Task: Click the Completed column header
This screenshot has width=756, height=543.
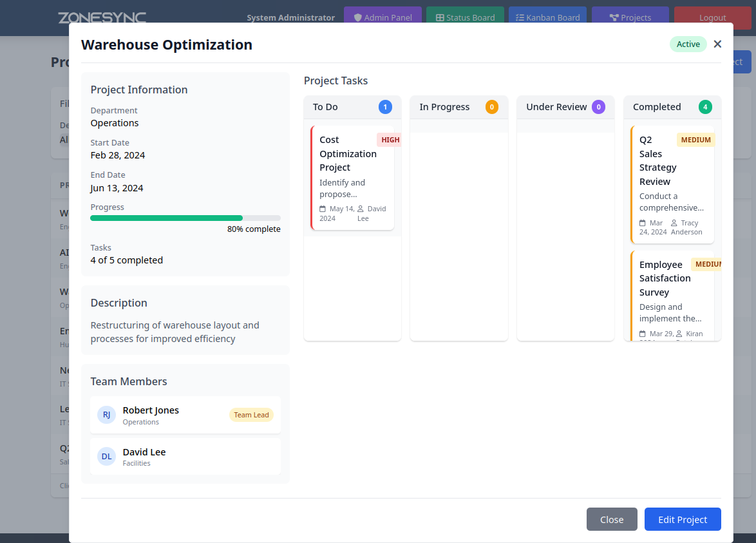Action: 672,107
